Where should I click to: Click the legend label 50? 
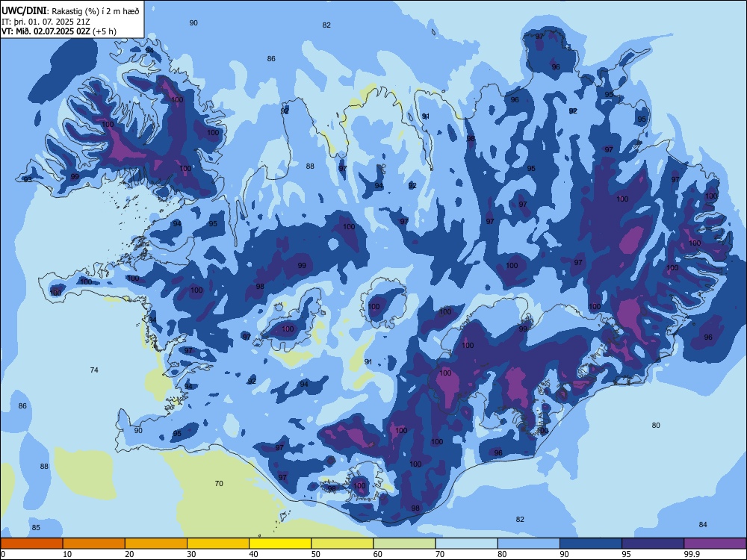click(x=316, y=554)
